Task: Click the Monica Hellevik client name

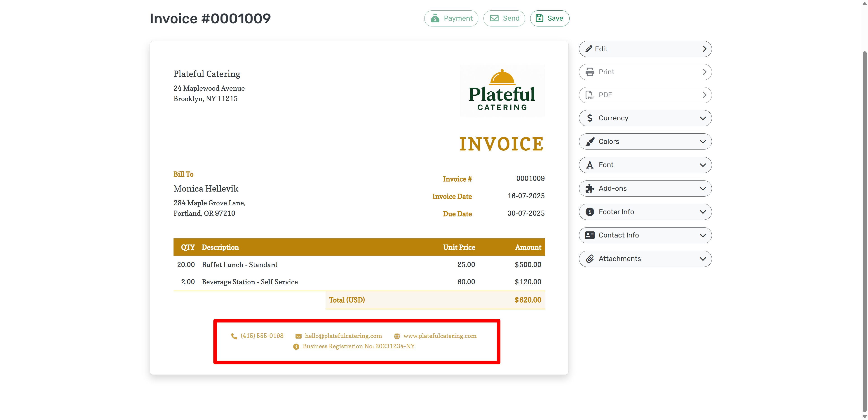Action: pyautogui.click(x=206, y=189)
